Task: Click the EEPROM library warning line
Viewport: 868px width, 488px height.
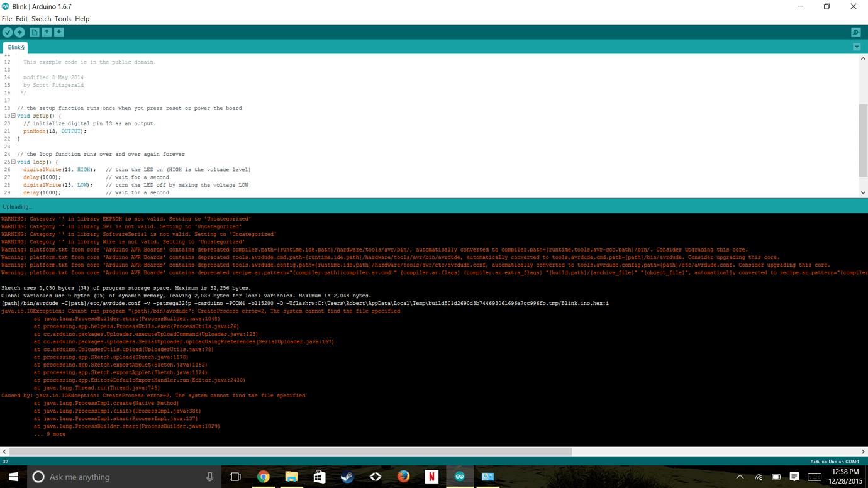Action: click(x=126, y=219)
